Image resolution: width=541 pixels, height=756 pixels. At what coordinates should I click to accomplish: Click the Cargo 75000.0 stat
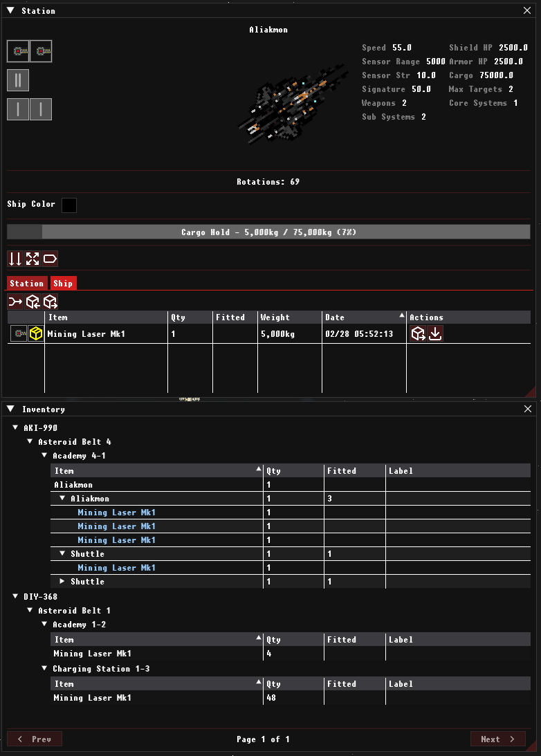482,75
